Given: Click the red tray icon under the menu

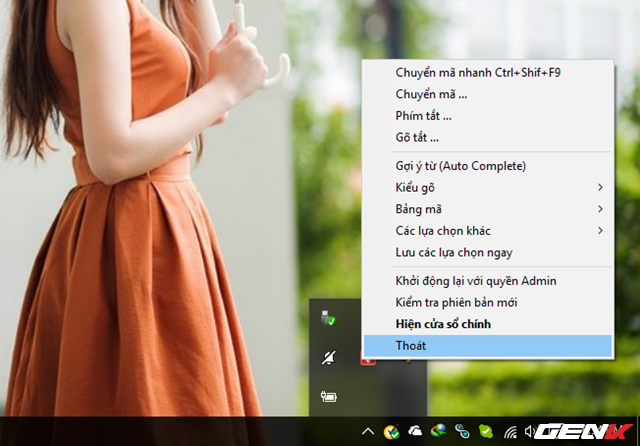Looking at the screenshot, I should (368, 361).
